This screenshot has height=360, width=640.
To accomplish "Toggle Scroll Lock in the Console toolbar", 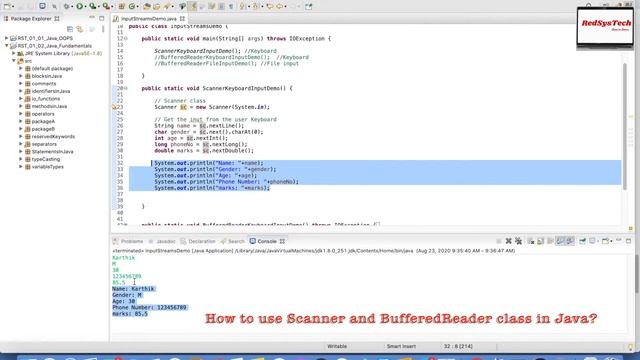I will click(540, 241).
